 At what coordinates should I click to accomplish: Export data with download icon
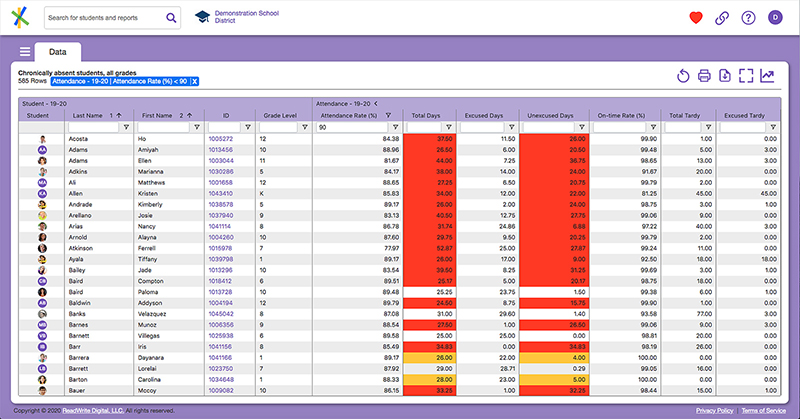pyautogui.click(x=725, y=76)
